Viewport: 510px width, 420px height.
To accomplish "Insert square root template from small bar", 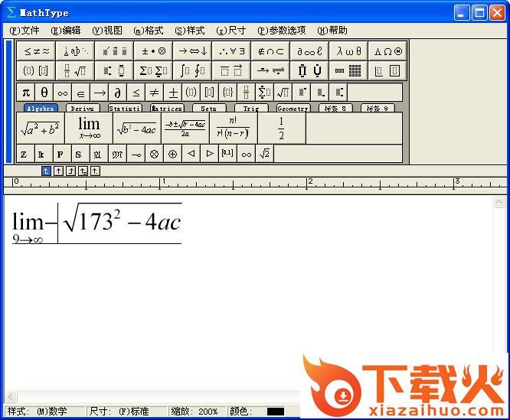I will click(x=283, y=93).
